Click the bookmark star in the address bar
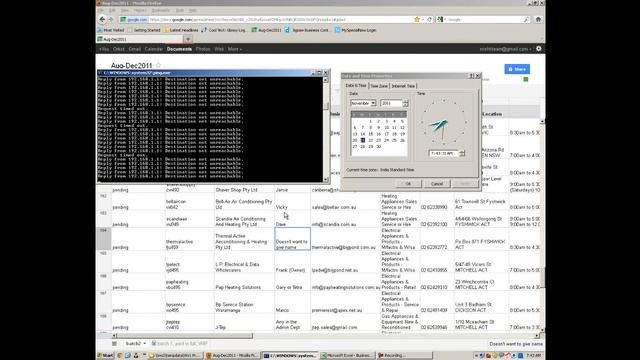Image resolution: width=640 pixels, height=360 pixels. [417, 19]
